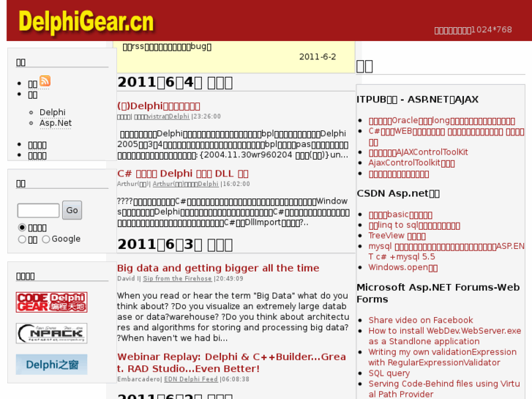Click the 2011-6-2 notice date text
The width and height of the screenshot is (532, 399).
click(x=318, y=56)
